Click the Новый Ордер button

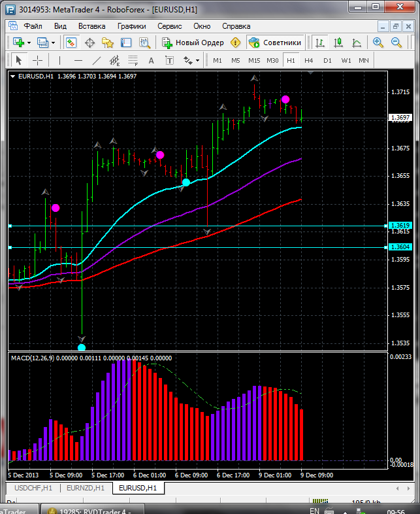pyautogui.click(x=193, y=43)
